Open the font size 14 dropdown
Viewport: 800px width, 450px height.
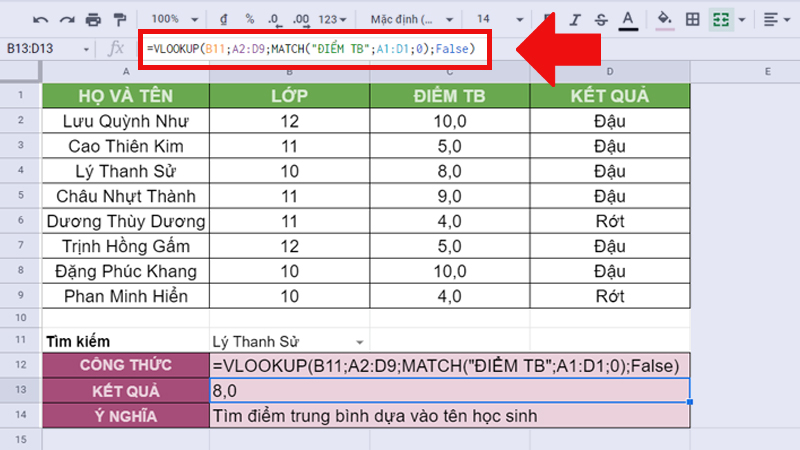coord(499,19)
